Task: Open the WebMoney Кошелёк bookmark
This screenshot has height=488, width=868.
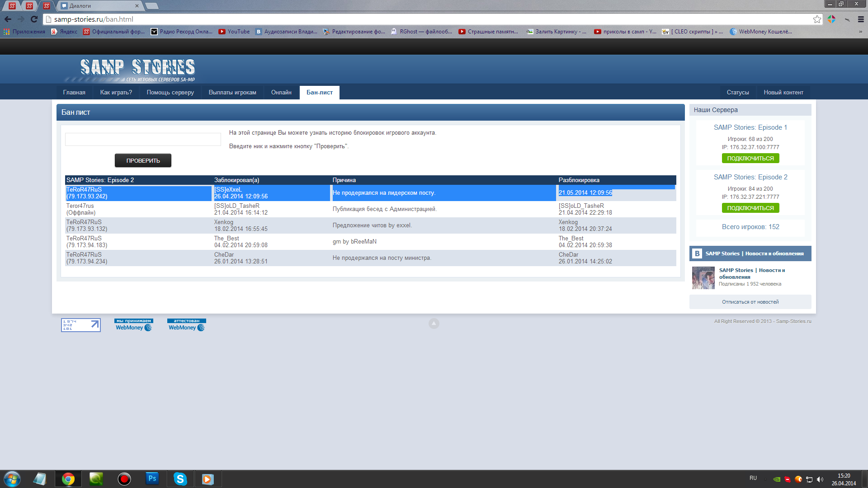Action: pyautogui.click(x=761, y=32)
